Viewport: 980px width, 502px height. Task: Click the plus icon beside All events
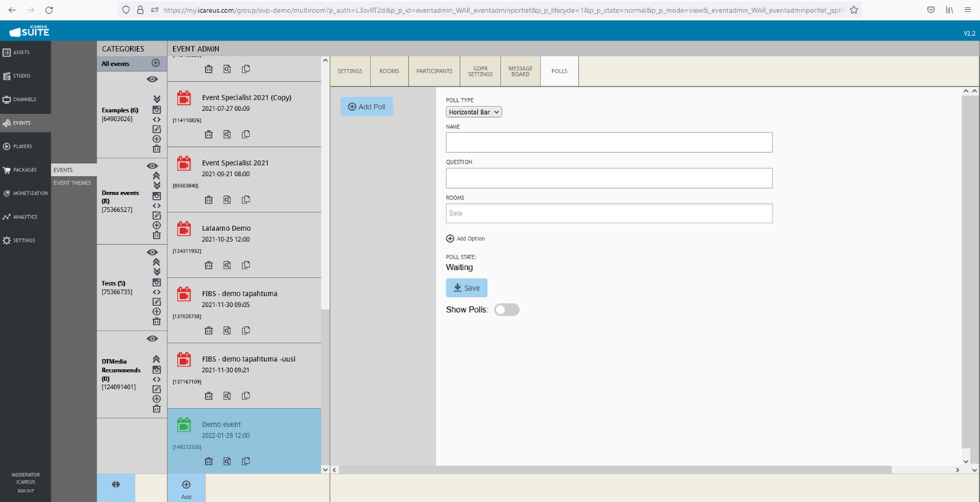(155, 64)
